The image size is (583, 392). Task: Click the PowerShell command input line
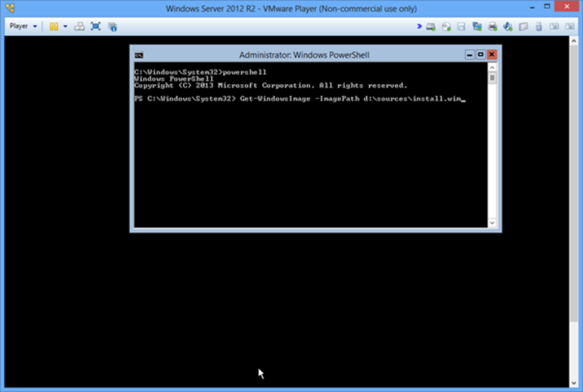click(340, 99)
